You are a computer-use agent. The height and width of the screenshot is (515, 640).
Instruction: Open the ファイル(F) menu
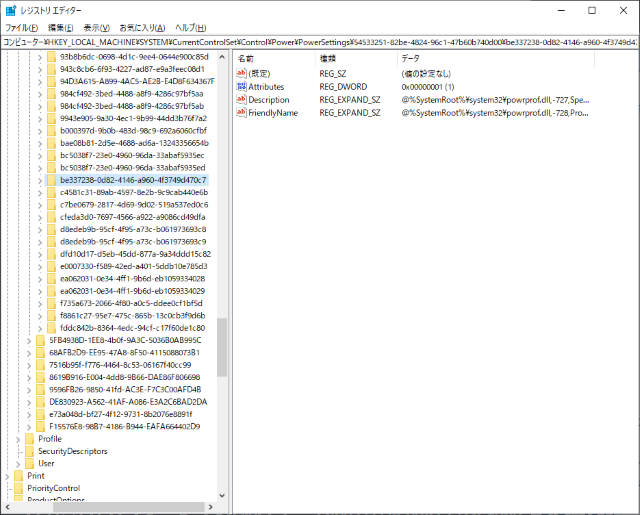point(22,27)
